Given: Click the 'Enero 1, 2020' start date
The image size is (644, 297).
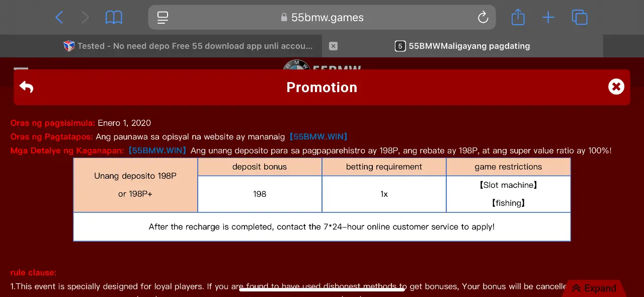Looking at the screenshot, I should click(124, 123).
